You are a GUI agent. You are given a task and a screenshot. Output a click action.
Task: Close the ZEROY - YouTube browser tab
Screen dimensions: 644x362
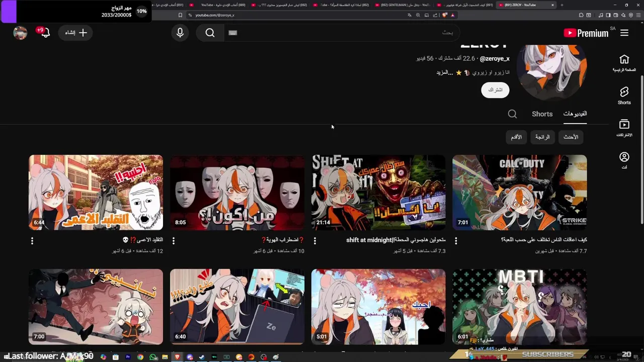552,5
